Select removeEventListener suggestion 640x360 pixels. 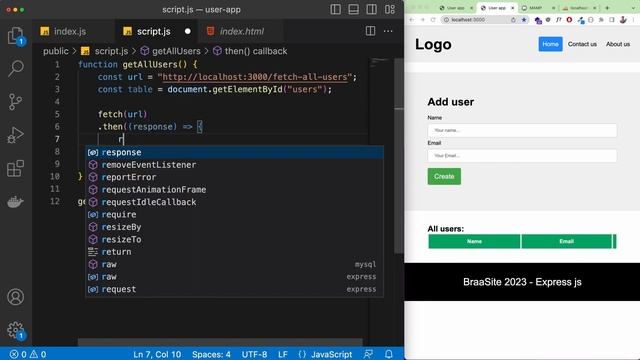pyautogui.click(x=234, y=164)
